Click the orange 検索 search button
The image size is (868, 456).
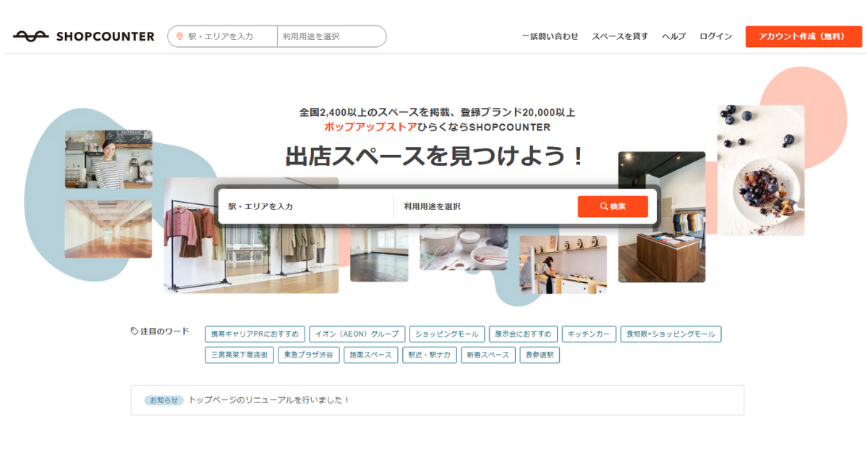[x=613, y=206]
